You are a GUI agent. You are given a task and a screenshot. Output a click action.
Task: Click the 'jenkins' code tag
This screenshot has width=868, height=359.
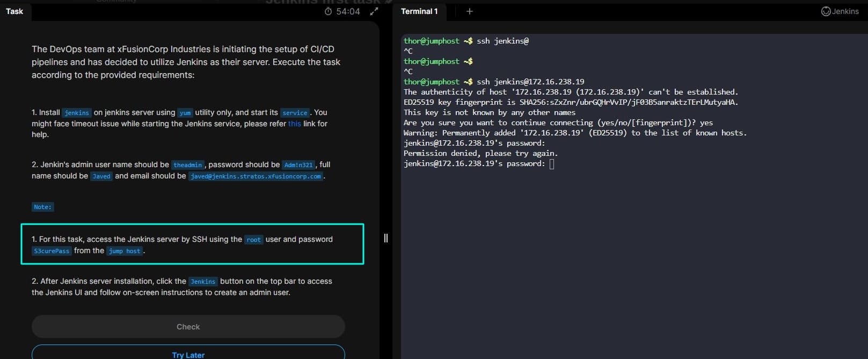[77, 113]
